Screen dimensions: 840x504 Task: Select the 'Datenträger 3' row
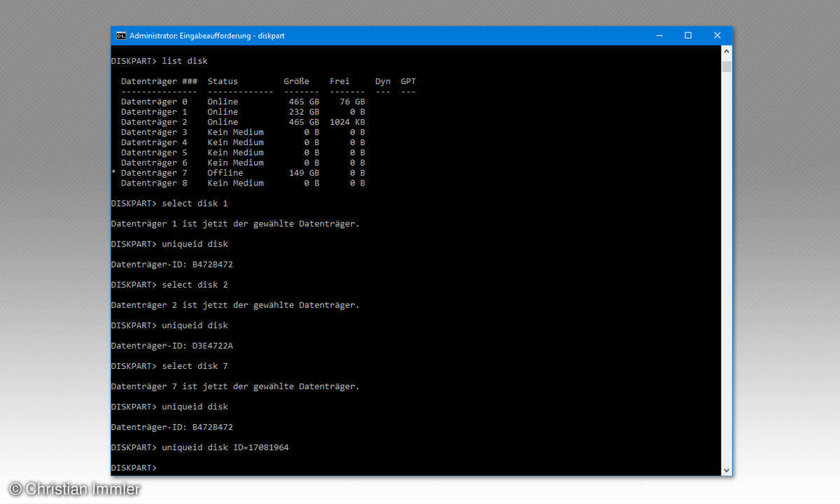pos(243,132)
